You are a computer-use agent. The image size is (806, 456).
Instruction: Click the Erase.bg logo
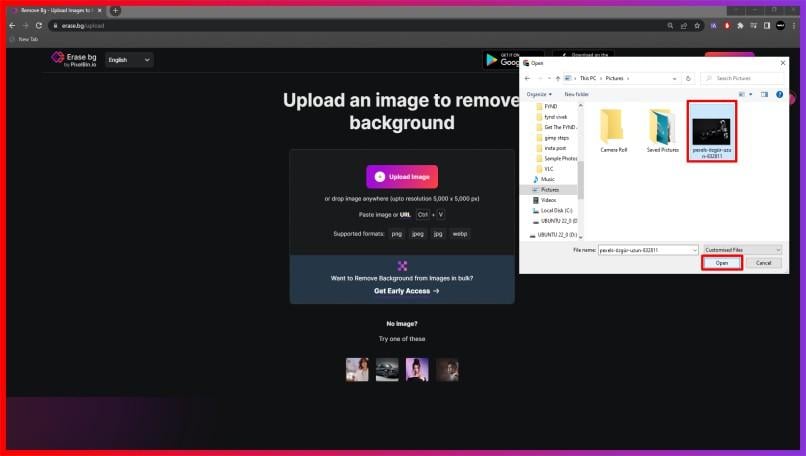tap(74, 60)
